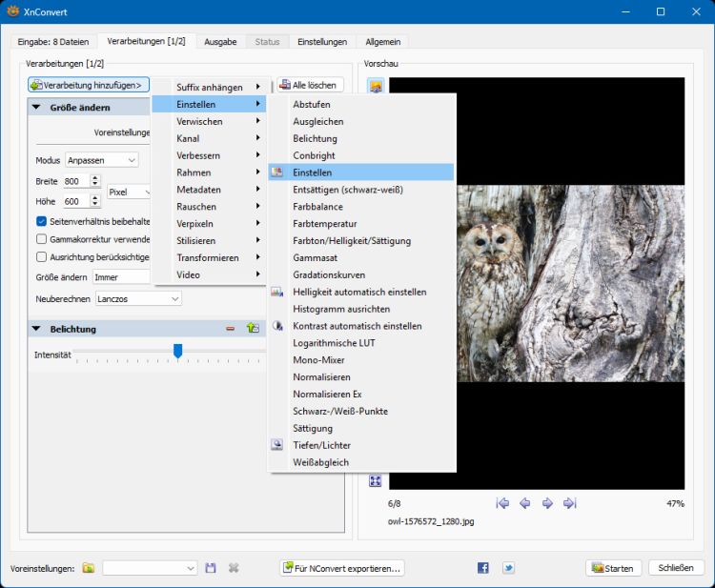Jump to last preview image

(570, 503)
